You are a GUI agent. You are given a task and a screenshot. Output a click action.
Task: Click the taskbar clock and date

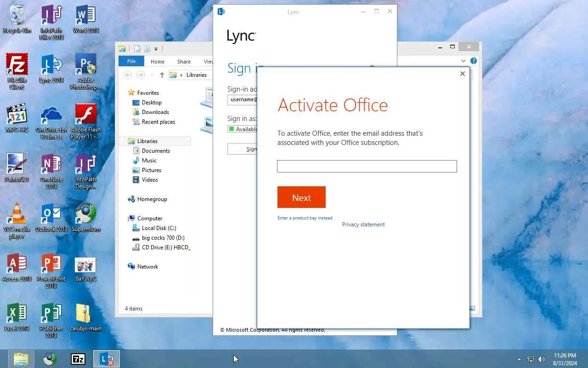[565, 359]
